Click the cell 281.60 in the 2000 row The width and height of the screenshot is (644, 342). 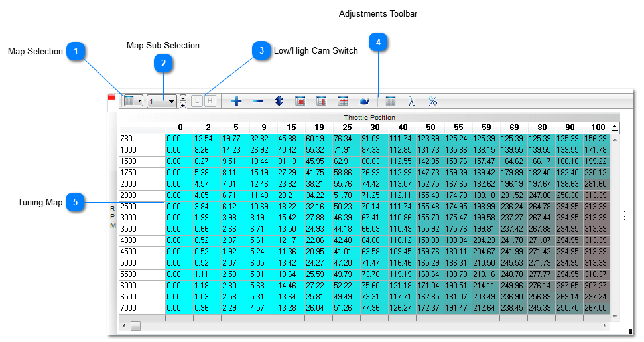click(x=596, y=184)
